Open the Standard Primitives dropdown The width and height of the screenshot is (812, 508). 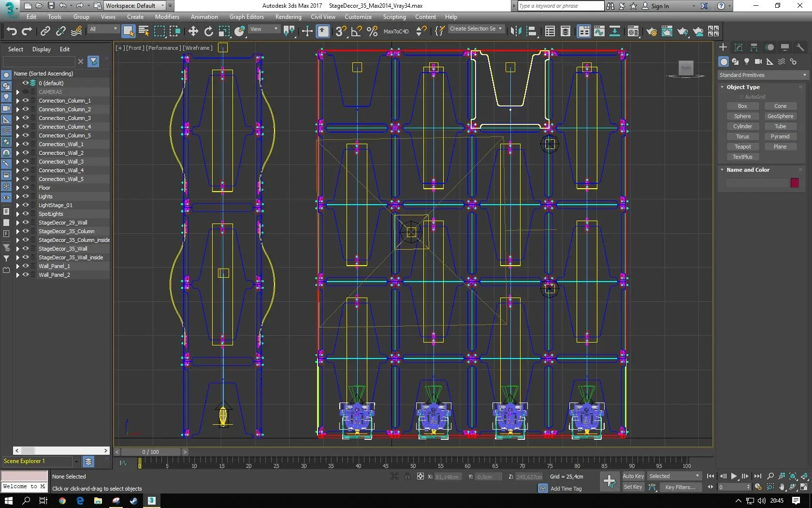coord(763,75)
